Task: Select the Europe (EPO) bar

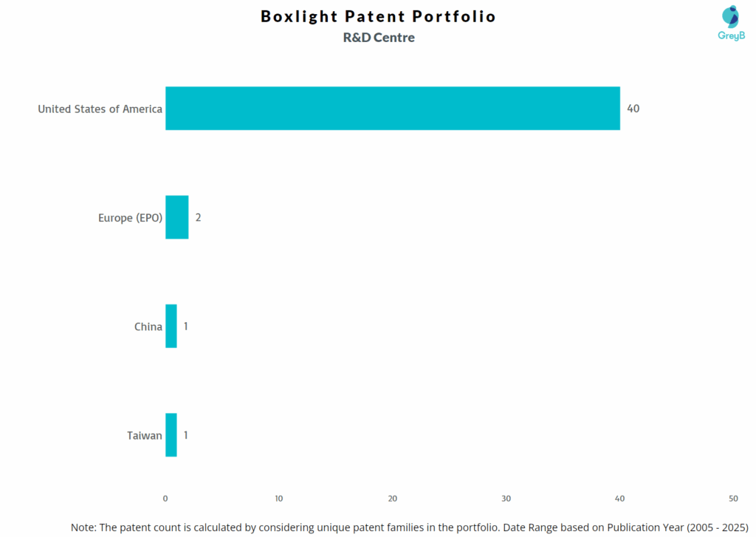Action: 176,217
